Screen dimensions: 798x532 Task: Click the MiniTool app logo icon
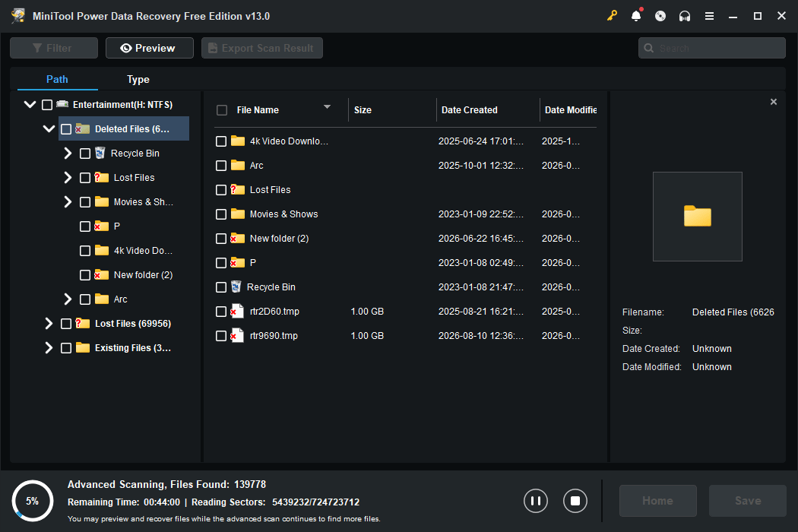click(x=18, y=16)
